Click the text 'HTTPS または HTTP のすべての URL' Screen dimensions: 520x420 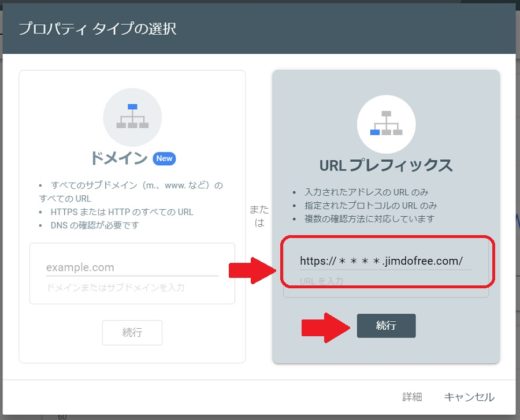[x=122, y=212]
